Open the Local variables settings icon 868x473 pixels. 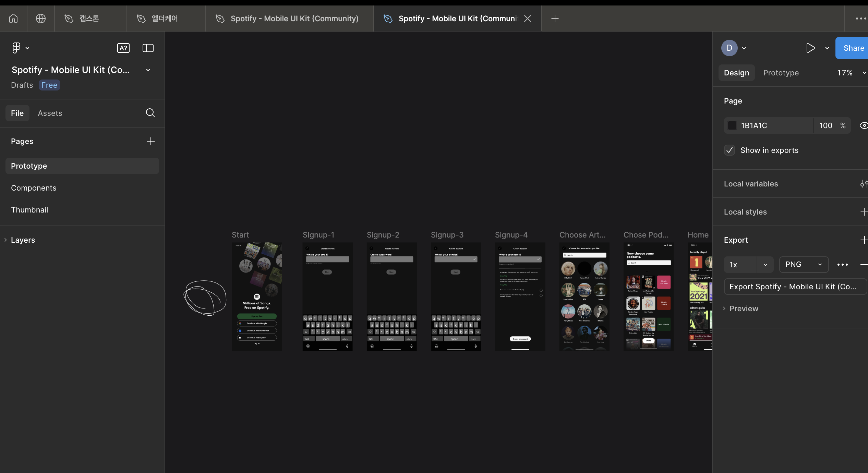point(864,184)
